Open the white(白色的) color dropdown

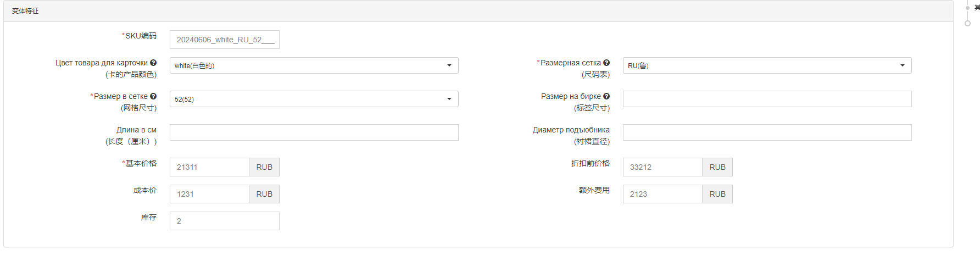point(314,65)
